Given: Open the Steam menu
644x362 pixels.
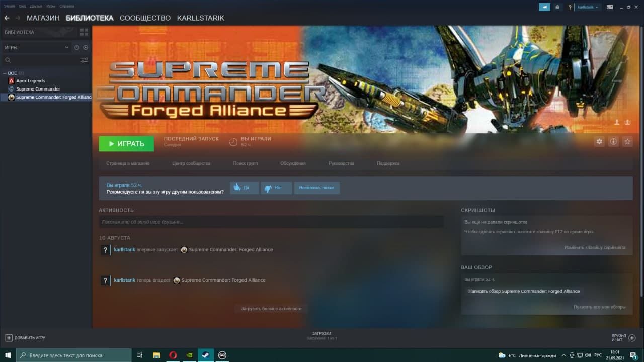Looking at the screenshot, I should [10, 6].
